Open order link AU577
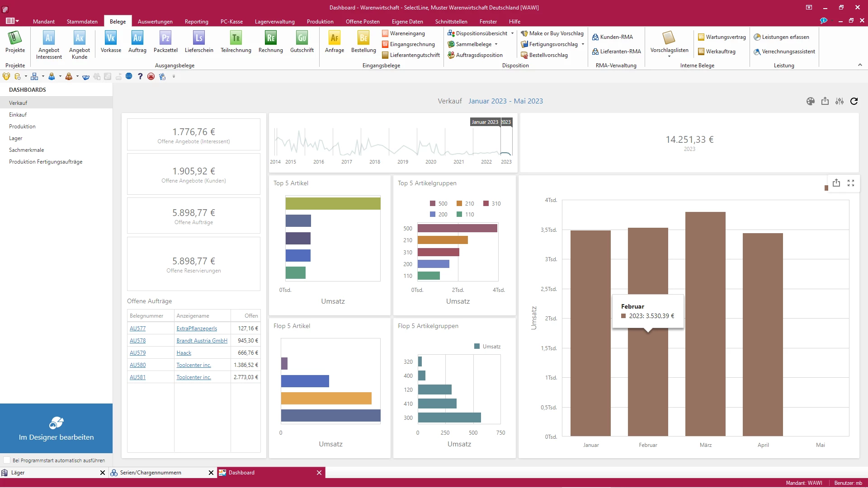868x488 pixels. (137, 328)
